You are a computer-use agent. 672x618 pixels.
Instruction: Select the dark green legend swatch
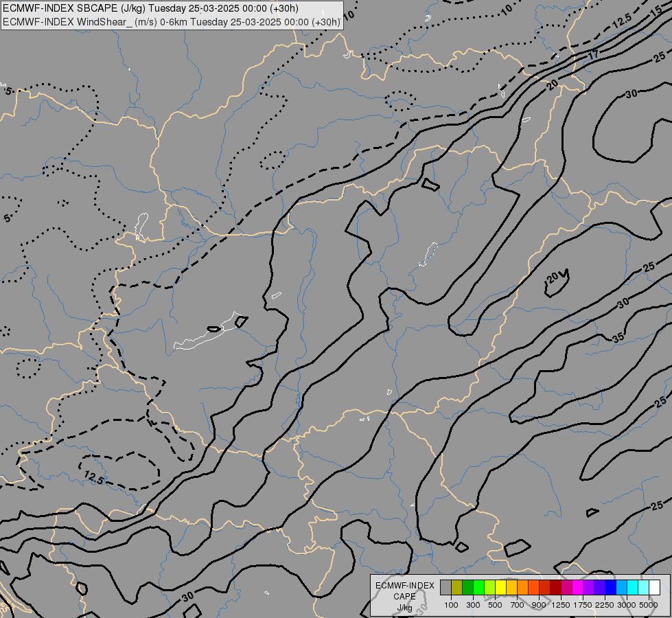(x=468, y=588)
